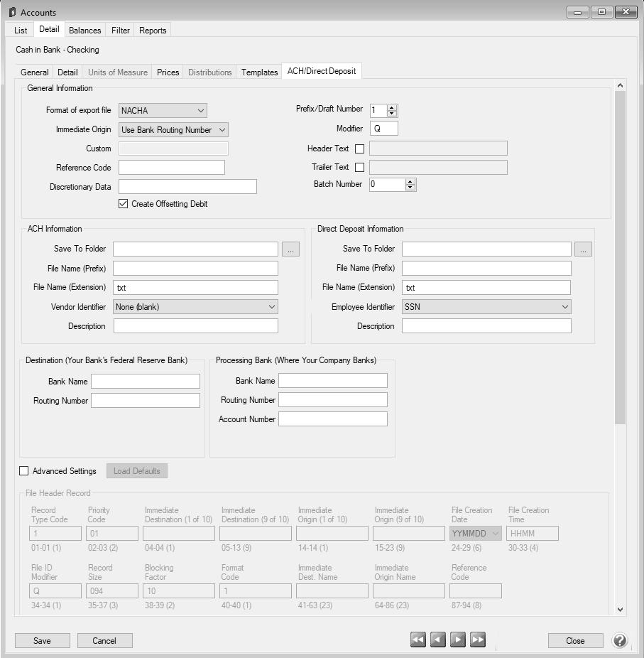Image resolution: width=644 pixels, height=658 pixels.
Task: Enable the Advanced Settings checkbox
Action: (x=24, y=471)
